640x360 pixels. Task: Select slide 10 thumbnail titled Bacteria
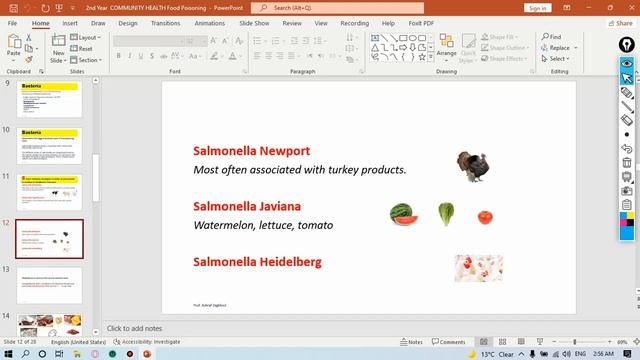49,146
